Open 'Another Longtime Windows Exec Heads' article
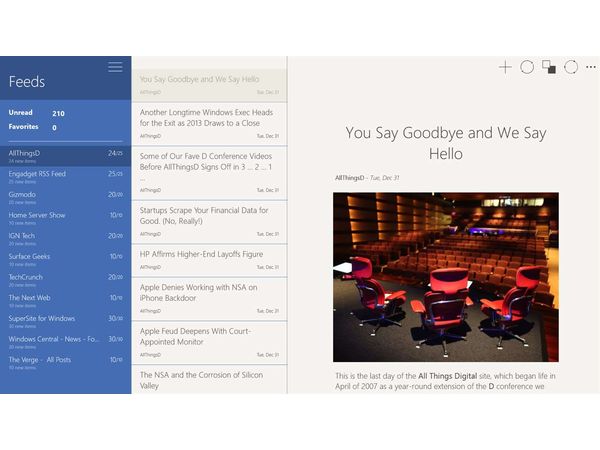 tap(209, 124)
